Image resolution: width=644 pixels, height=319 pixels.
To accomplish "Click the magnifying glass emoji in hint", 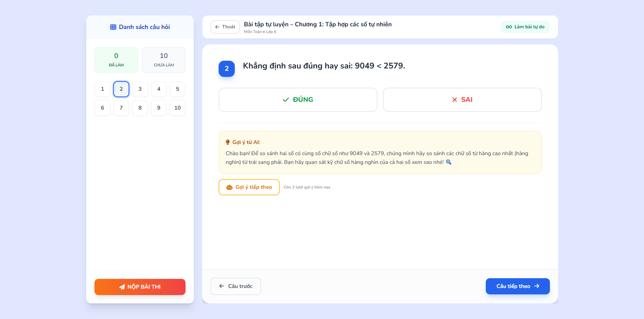I will point(449,162).
